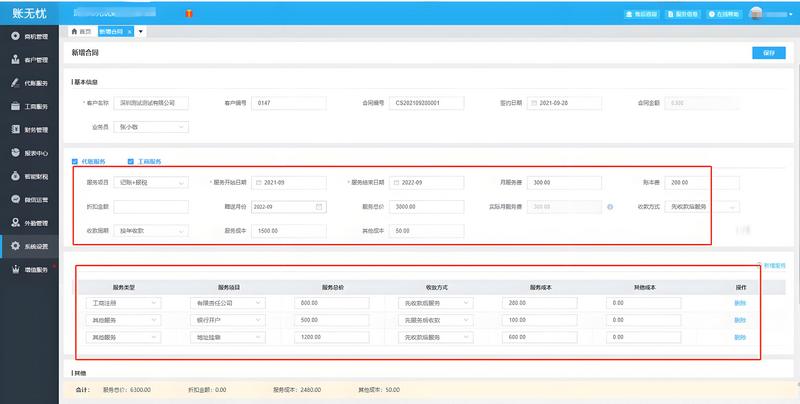The image size is (800, 404).
Task: Click calendar icon in 赠送月份 field
Action: pyautogui.click(x=319, y=207)
